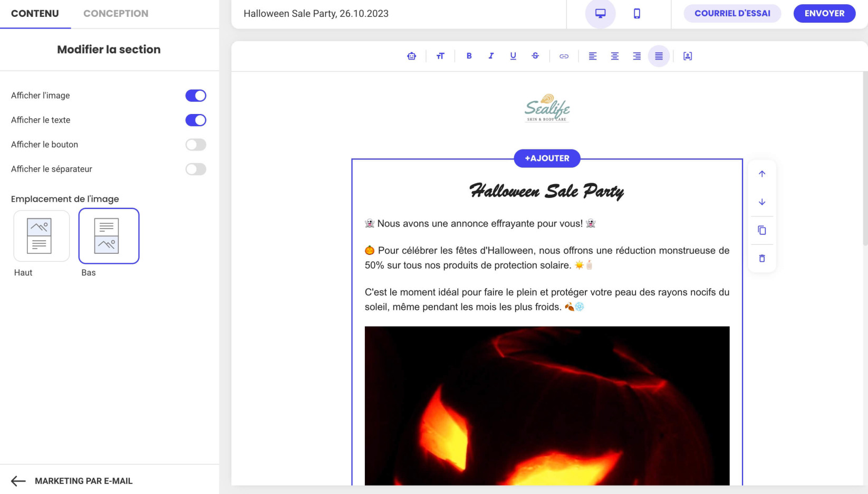Move section down with arrow

[762, 202]
